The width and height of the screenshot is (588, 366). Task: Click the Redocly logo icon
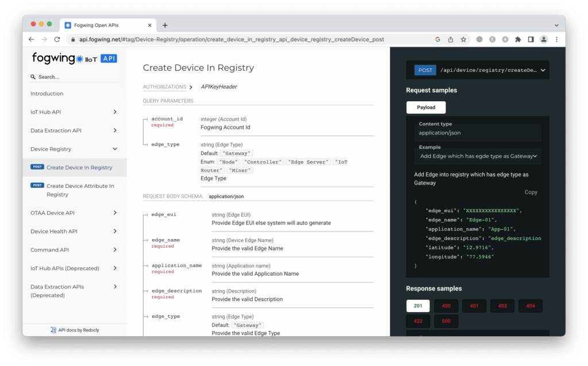tap(53, 330)
